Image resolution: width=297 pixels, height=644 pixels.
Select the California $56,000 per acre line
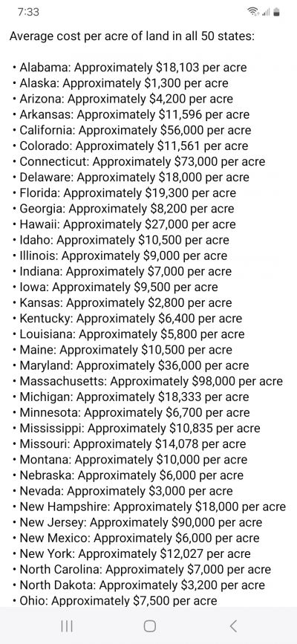pos(131,131)
